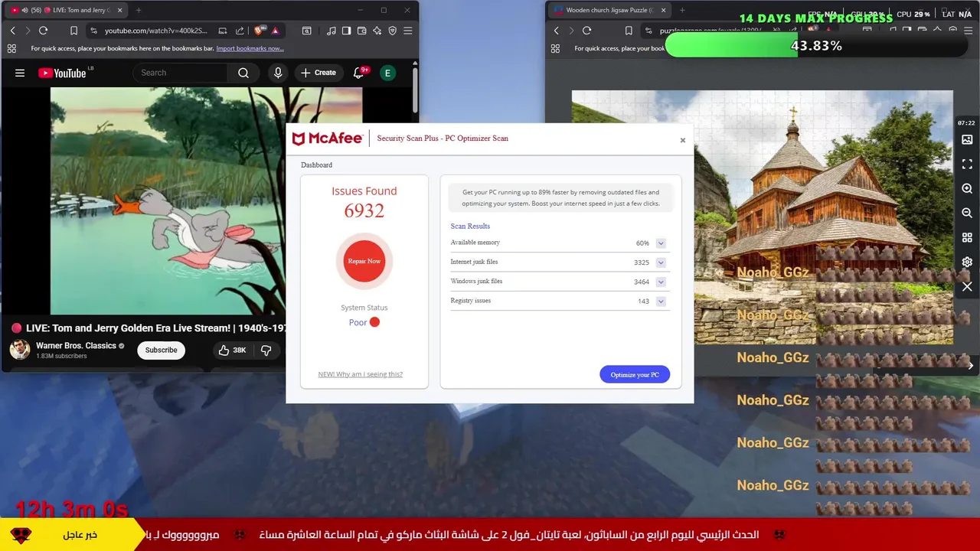Expand Available memory scan result
The height and width of the screenshot is (551, 980).
[x=660, y=243]
